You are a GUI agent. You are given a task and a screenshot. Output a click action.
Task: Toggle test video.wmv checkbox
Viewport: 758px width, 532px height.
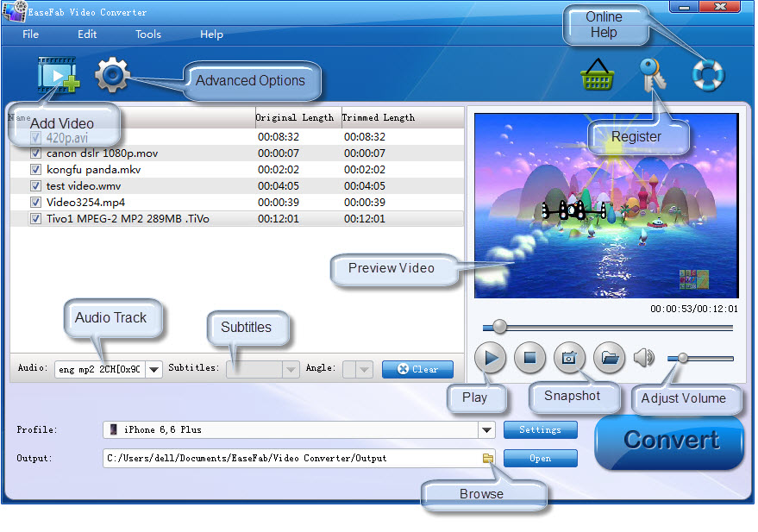35,186
